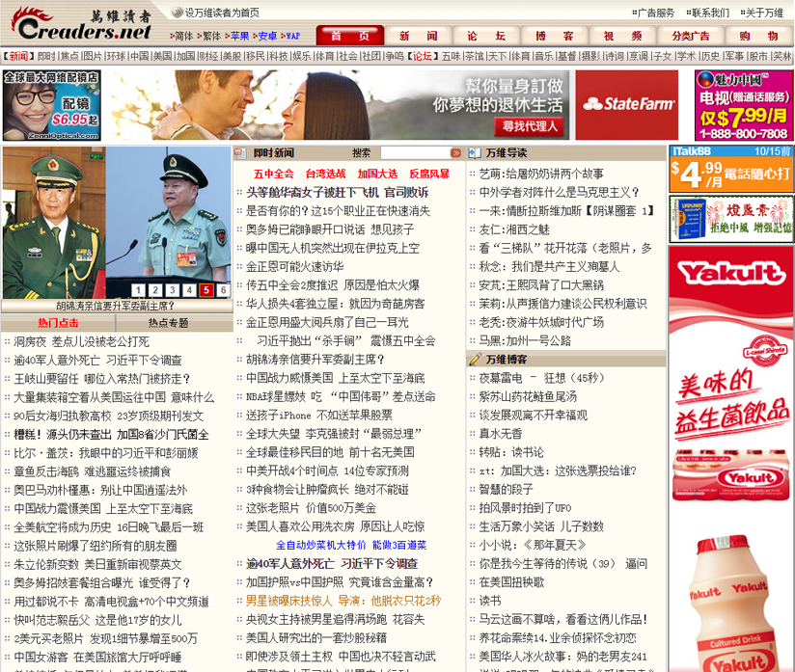
Task: Open article 头等舱华裔女子被赶下飞机 官司败诉
Action: coord(337,193)
